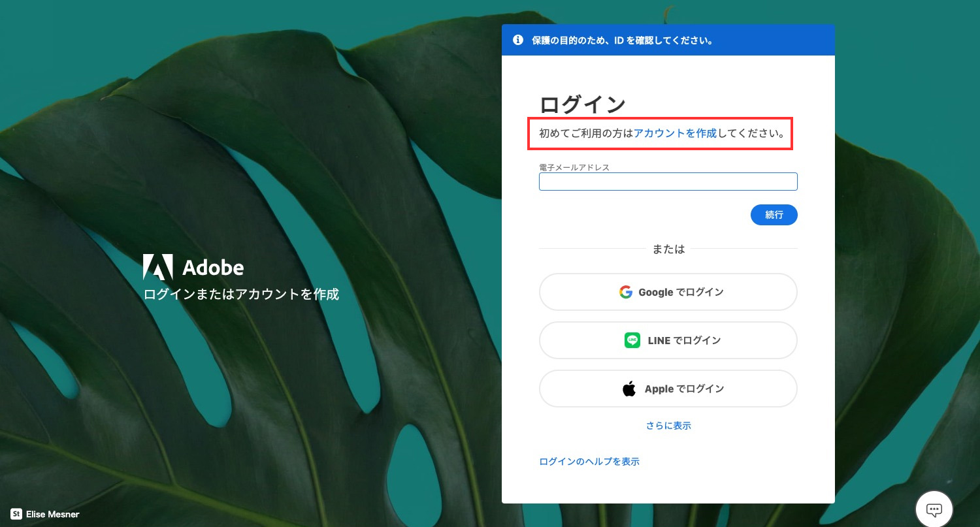
Task: Click the ログイン heading text
Action: point(583,104)
